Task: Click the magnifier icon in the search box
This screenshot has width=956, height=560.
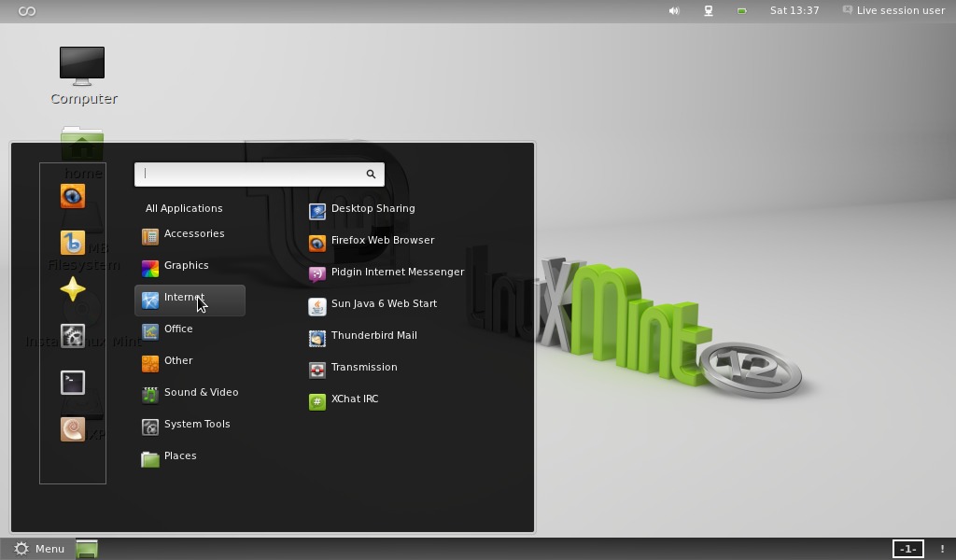Action: [x=371, y=175]
